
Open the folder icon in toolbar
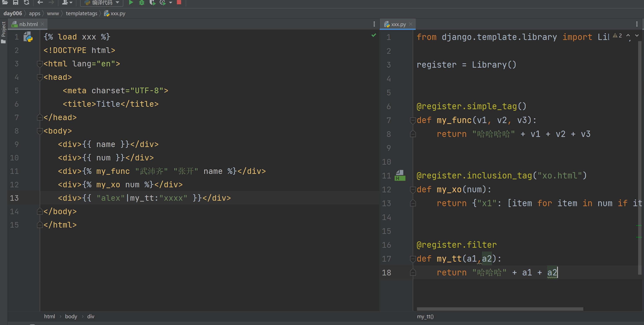(5, 2)
